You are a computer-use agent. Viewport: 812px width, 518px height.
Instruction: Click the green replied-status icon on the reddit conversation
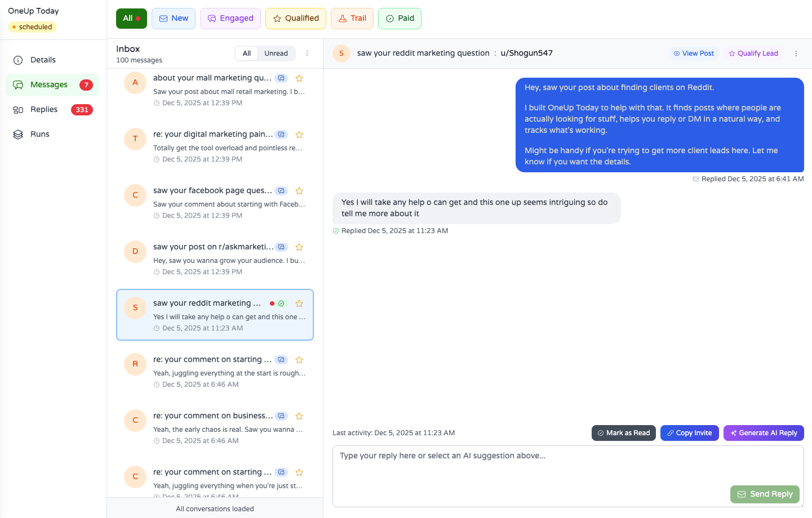click(x=281, y=303)
